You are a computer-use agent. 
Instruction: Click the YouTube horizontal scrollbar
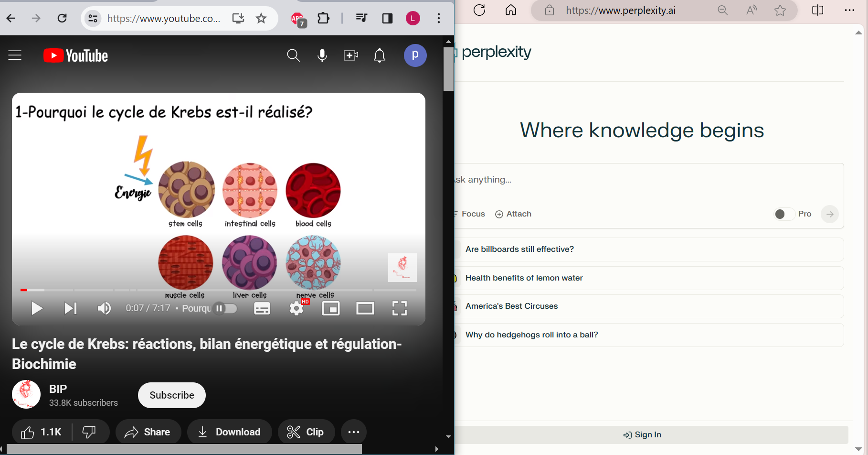tap(184, 449)
